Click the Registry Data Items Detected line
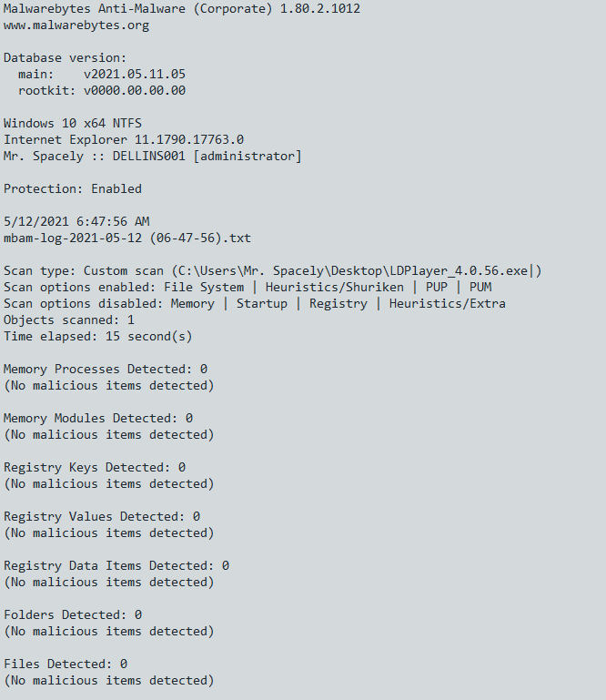Image resolution: width=606 pixels, height=700 pixels. [116, 565]
